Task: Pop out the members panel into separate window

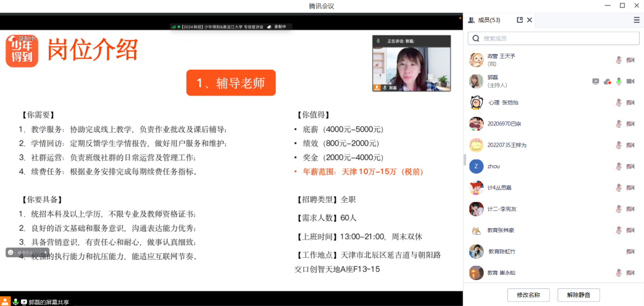Action: (520, 20)
